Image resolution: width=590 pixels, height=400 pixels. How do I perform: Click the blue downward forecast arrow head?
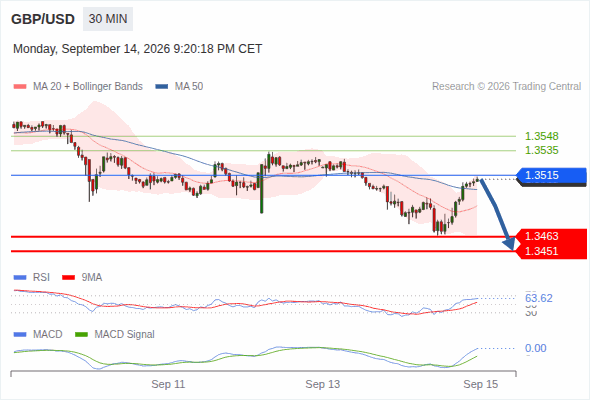pos(509,244)
